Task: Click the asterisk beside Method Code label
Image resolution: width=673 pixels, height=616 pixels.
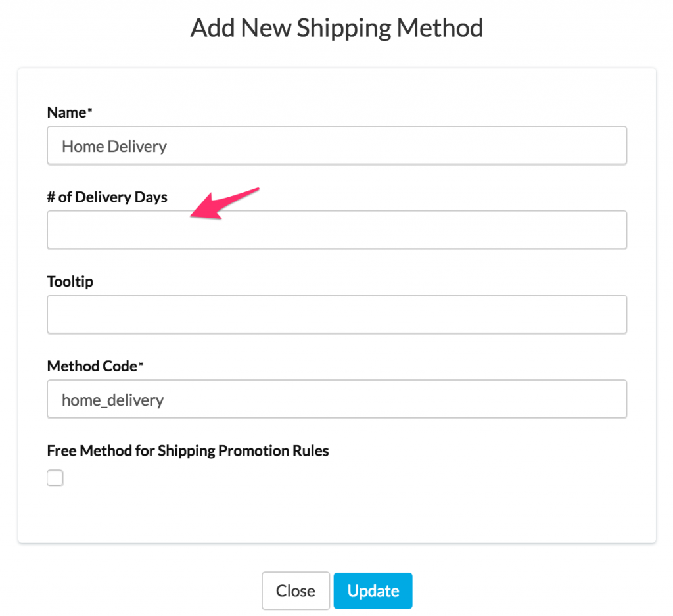Action: click(141, 366)
